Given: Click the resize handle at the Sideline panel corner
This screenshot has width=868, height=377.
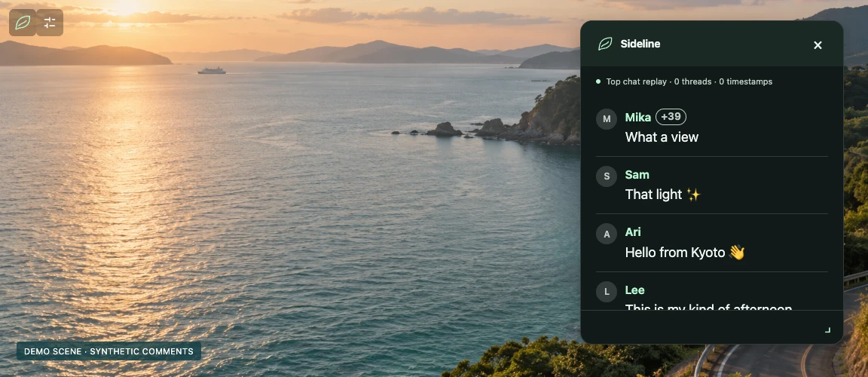Looking at the screenshot, I should [x=827, y=330].
